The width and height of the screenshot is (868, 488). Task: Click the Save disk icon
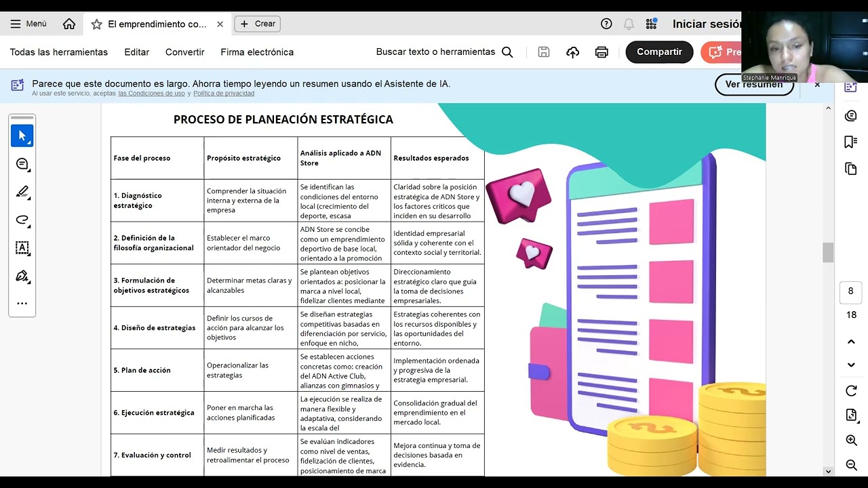pyautogui.click(x=544, y=52)
